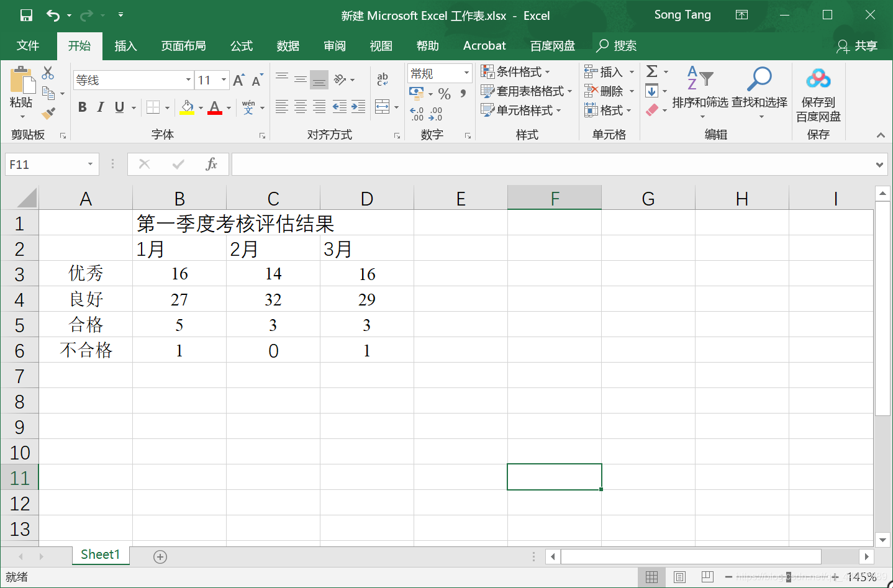Open the font name dropdown (等线)
Image resolution: width=893 pixels, height=588 pixels.
(x=188, y=80)
